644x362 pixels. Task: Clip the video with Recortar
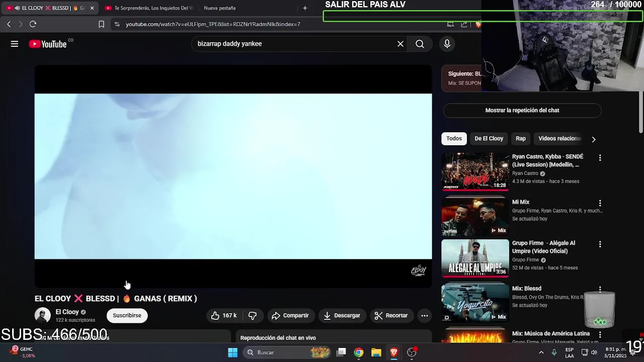(391, 316)
